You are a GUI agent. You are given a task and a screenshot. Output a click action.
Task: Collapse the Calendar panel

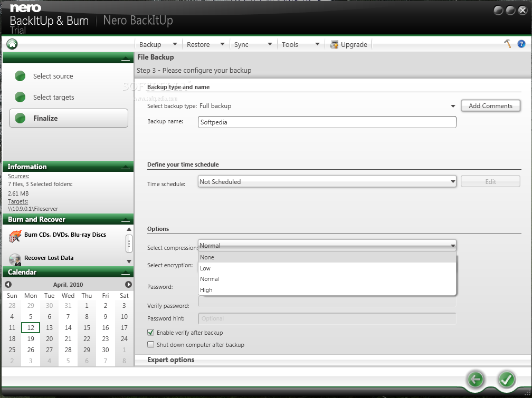[126, 272]
